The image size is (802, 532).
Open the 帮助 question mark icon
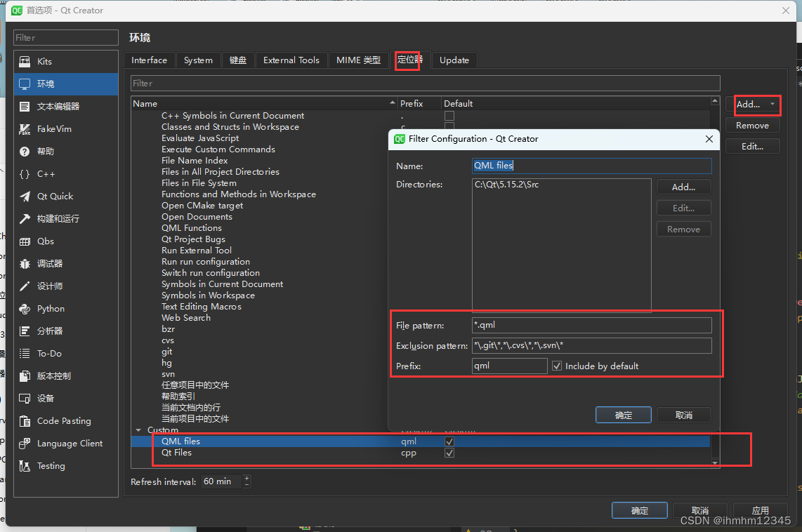click(x=25, y=152)
